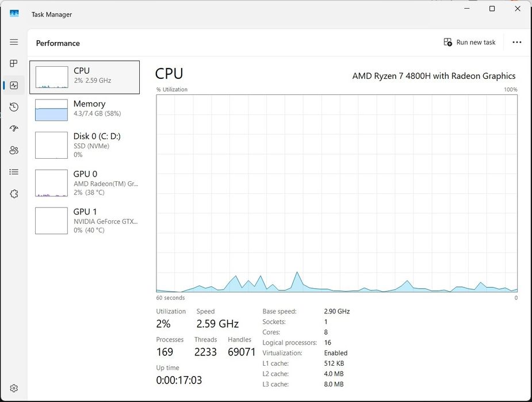Open the Users page icon
532x402 pixels.
(14, 150)
